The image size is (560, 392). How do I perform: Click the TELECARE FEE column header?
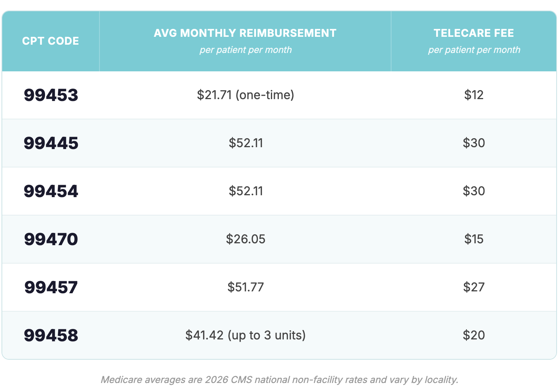click(474, 33)
